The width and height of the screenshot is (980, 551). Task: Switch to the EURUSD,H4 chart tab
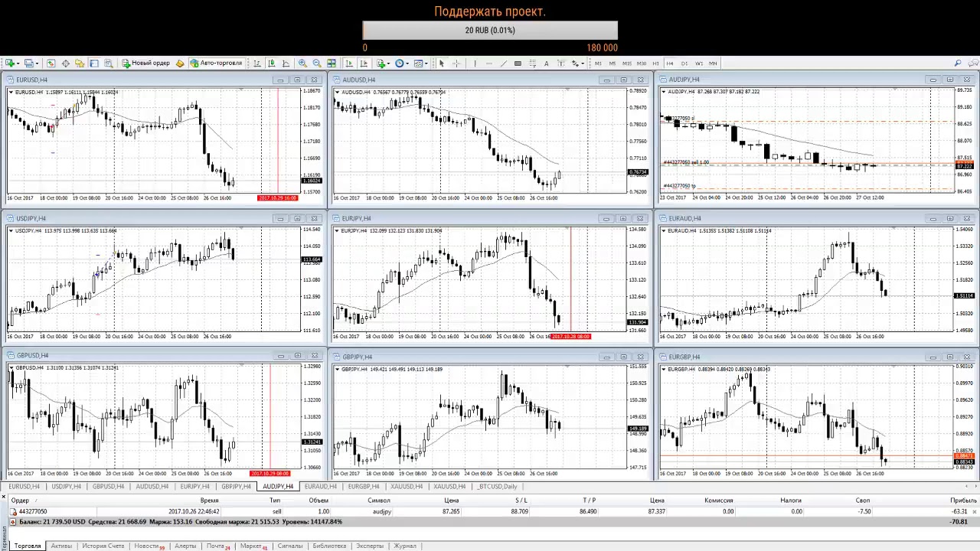(24, 487)
